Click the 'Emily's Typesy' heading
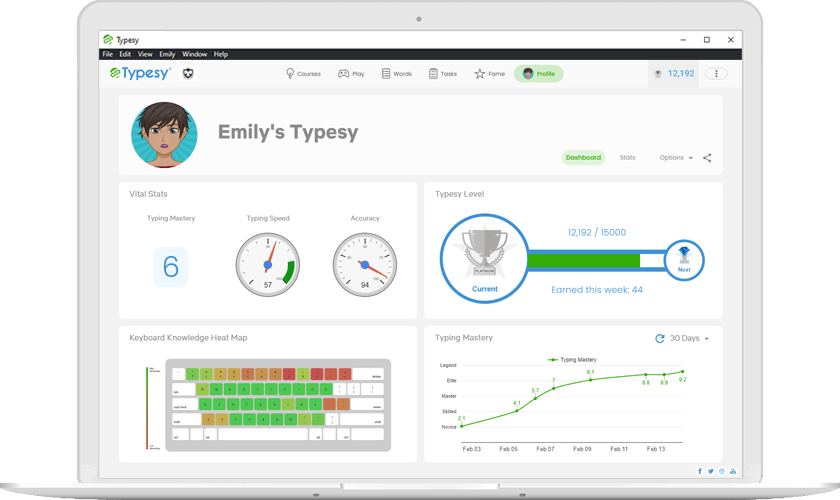 (288, 132)
